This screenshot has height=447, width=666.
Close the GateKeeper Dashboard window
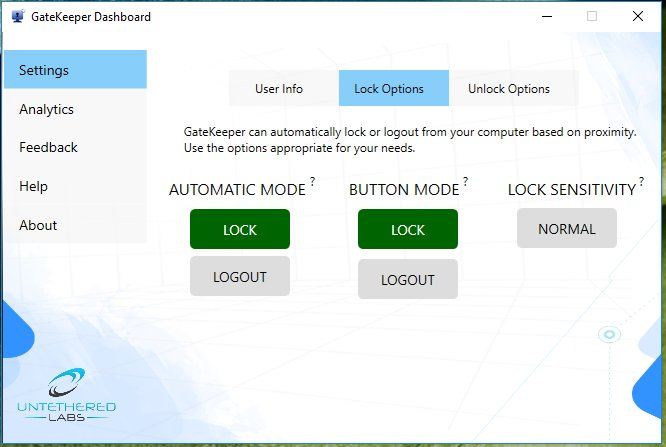pos(638,17)
